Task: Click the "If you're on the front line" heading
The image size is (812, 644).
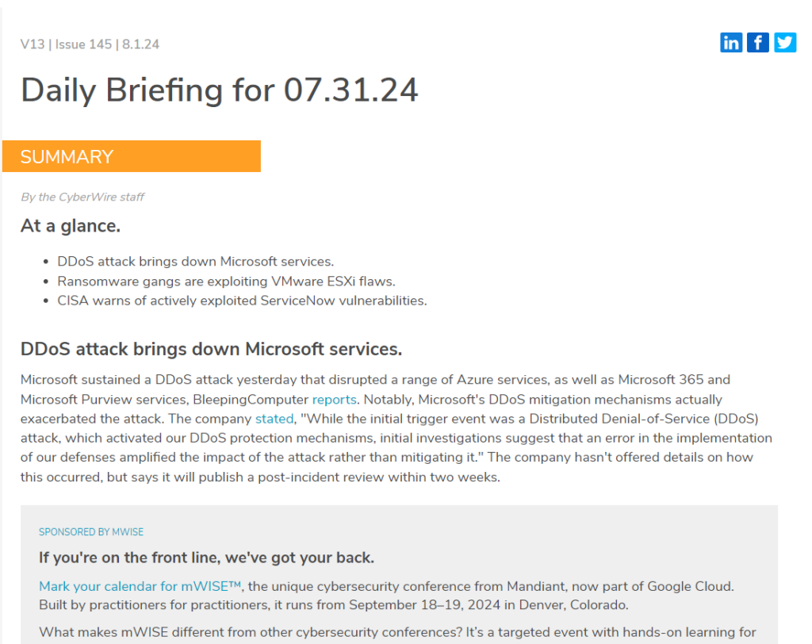Action: click(206, 558)
